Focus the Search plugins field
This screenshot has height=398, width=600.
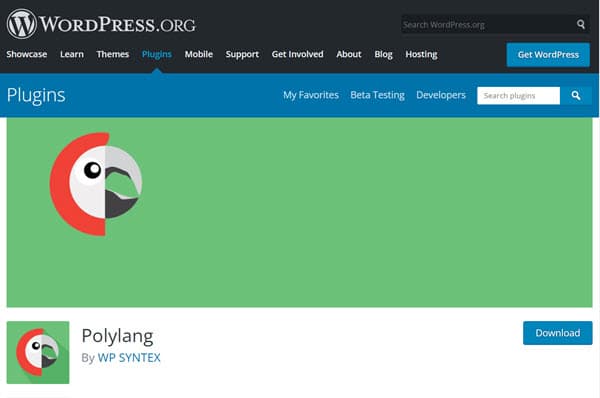tap(518, 95)
